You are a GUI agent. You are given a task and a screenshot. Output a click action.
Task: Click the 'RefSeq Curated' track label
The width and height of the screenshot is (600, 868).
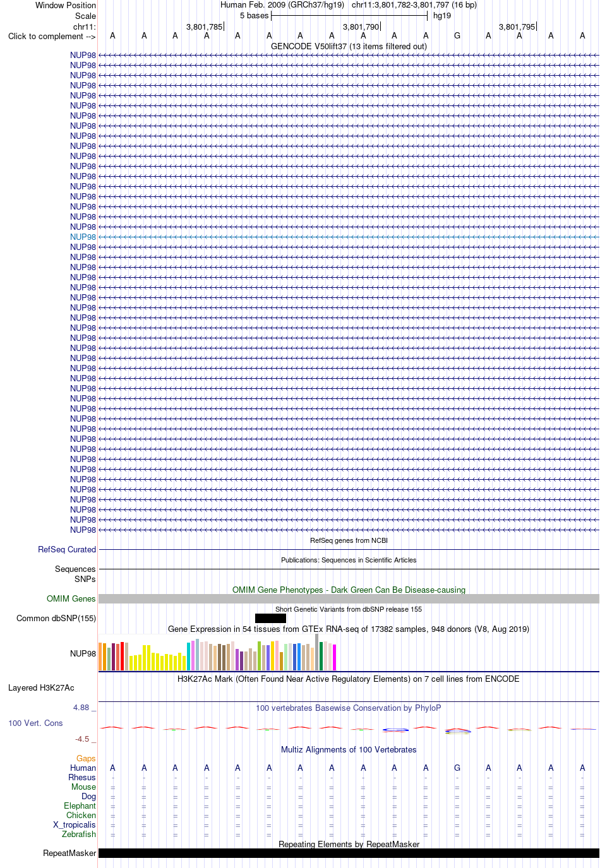pyautogui.click(x=67, y=549)
